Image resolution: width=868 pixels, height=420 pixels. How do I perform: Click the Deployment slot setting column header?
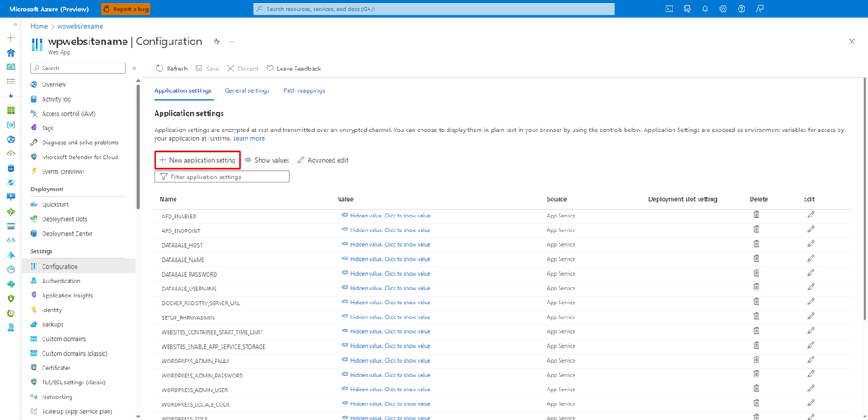(683, 199)
